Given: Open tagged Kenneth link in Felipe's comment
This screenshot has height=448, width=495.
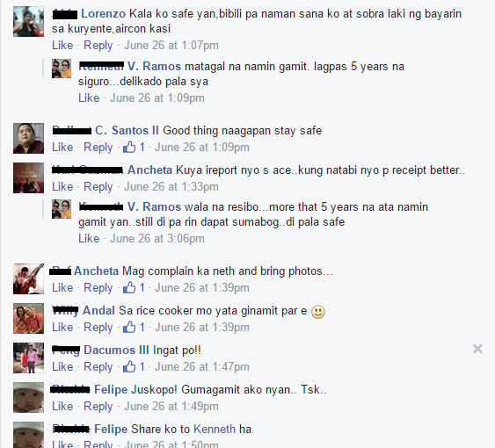Looking at the screenshot, I should [x=215, y=429].
